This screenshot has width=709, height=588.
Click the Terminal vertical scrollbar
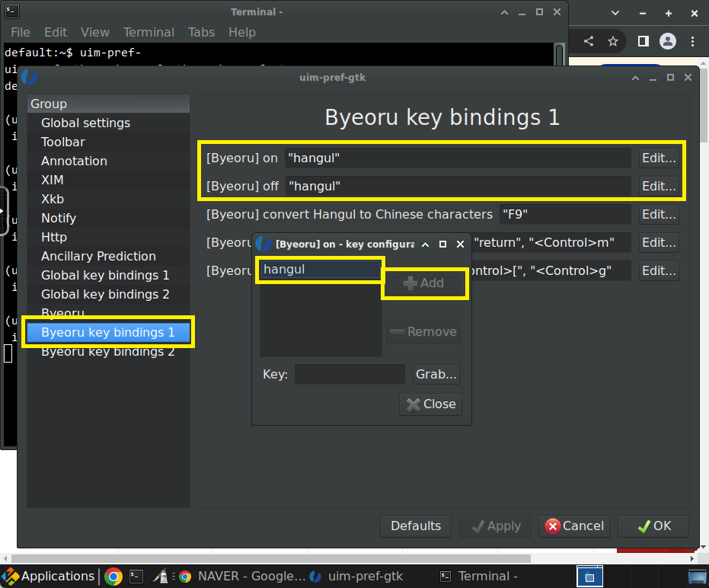point(560,55)
